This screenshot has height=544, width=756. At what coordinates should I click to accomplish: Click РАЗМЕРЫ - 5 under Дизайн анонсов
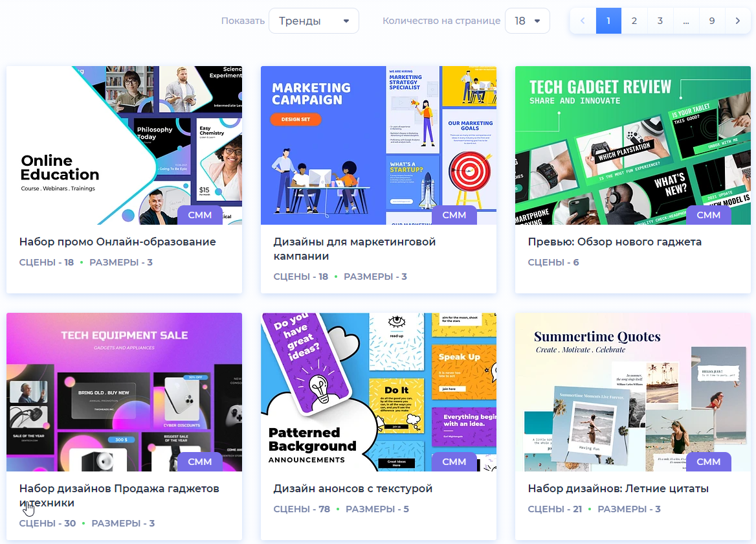(377, 509)
